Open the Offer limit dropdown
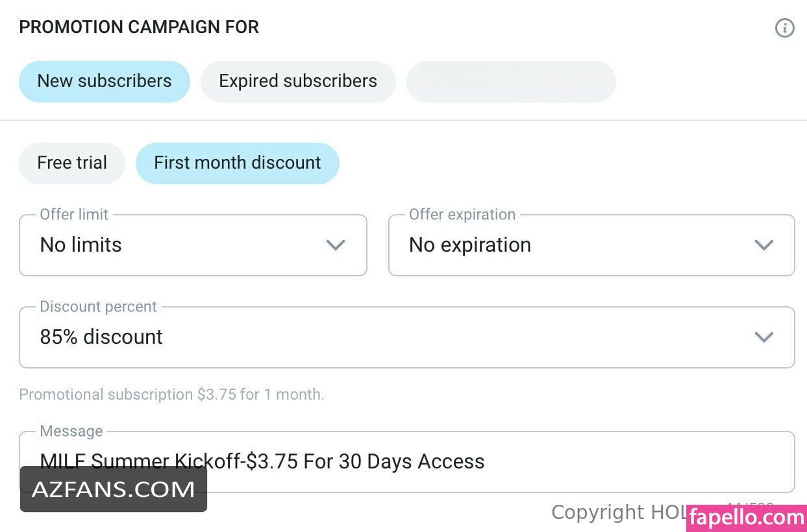807x532 pixels. click(x=193, y=245)
